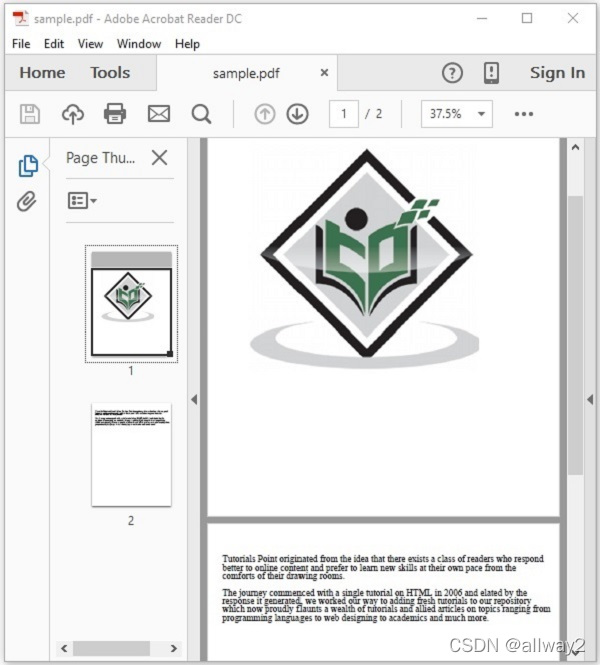Select the sample.pdf document tab
The image size is (600, 665).
246,73
